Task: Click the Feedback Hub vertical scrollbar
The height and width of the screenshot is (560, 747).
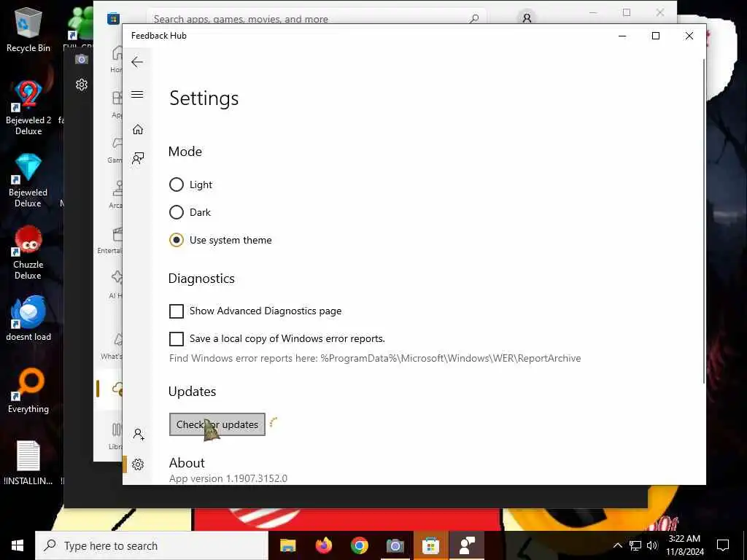Action: coord(704,222)
